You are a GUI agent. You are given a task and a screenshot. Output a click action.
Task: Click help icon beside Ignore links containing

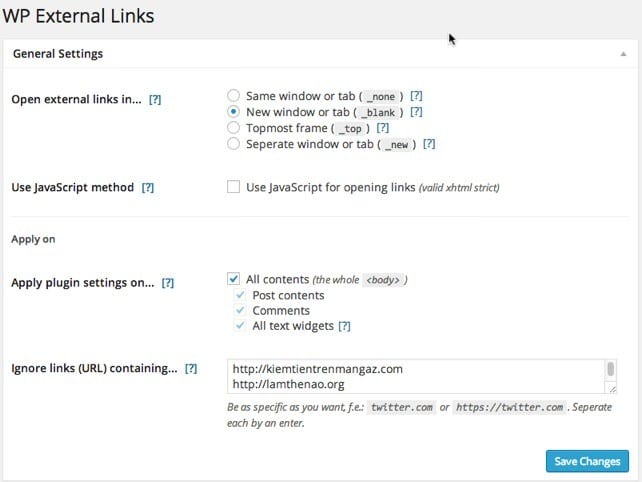point(190,369)
